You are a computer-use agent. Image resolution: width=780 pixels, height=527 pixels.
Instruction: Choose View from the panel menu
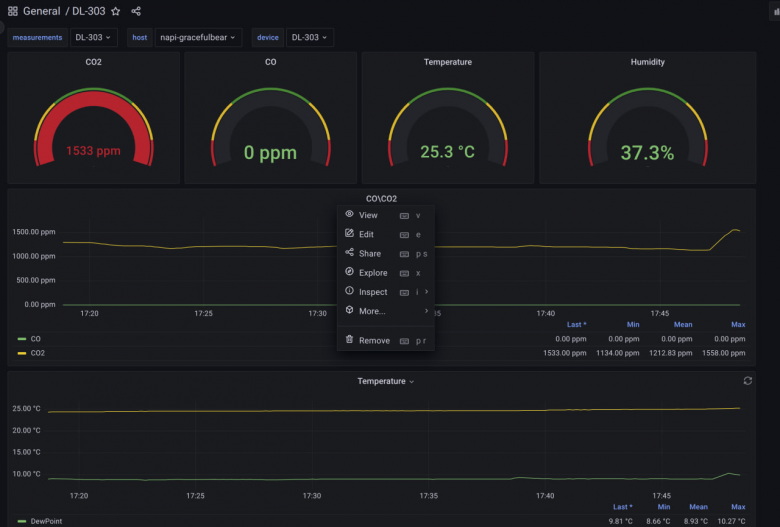[386, 215]
